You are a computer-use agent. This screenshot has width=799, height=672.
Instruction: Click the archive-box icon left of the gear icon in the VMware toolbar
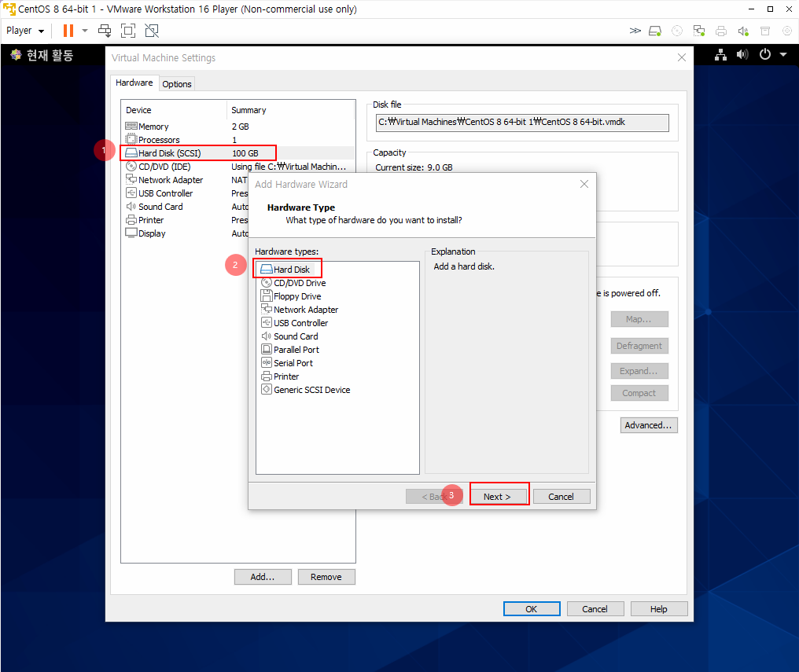point(765,31)
